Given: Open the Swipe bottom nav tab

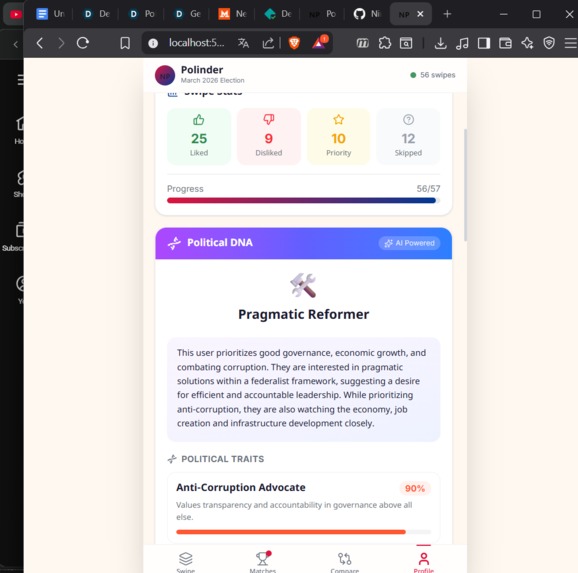Looking at the screenshot, I should (x=185, y=561).
